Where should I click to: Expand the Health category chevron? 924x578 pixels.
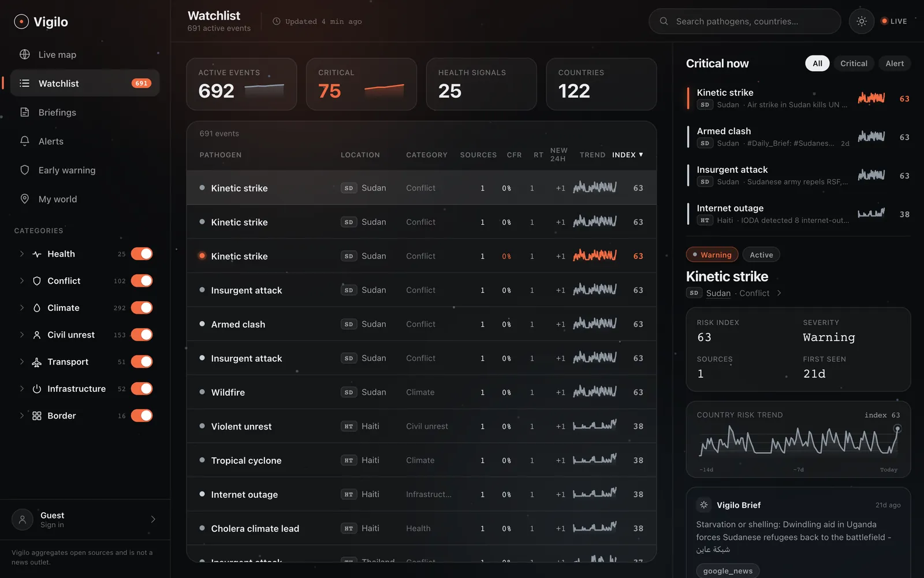[x=22, y=254]
